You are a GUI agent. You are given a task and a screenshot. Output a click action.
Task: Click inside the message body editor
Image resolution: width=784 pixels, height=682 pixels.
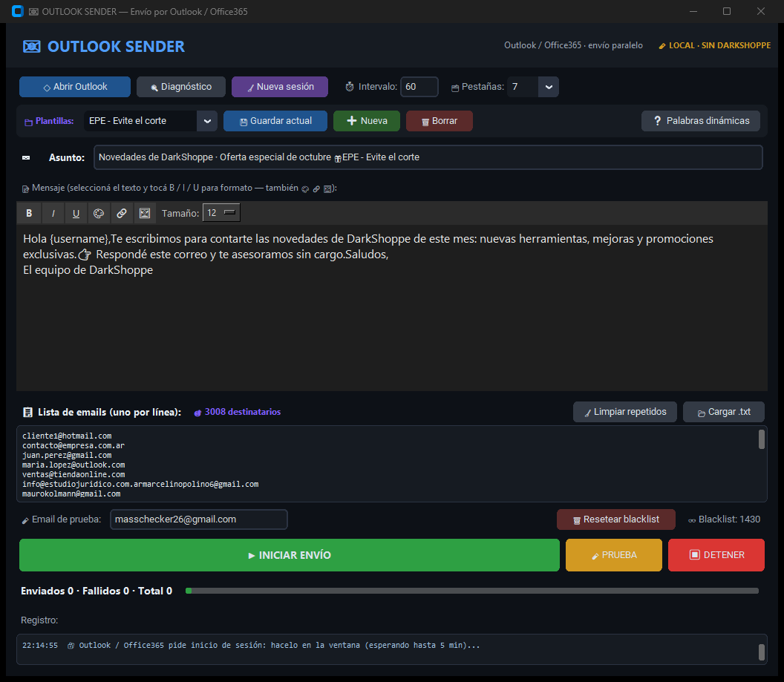[392, 308]
